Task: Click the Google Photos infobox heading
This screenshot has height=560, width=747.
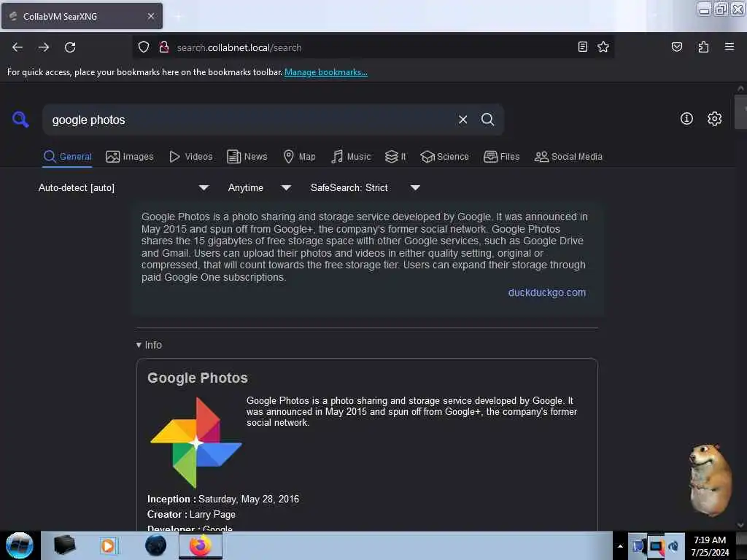Action: tap(198, 378)
